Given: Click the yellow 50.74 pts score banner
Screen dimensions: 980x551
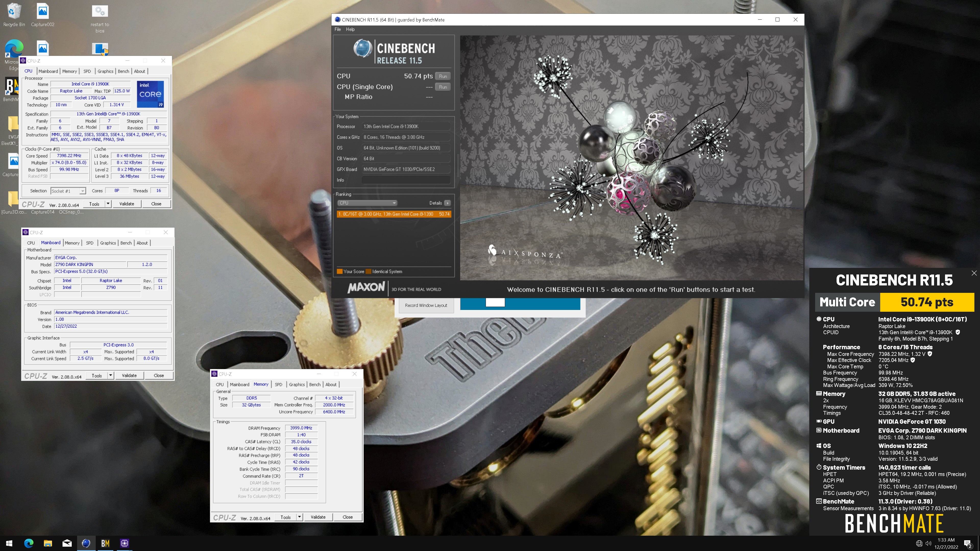Looking at the screenshot, I should pyautogui.click(x=927, y=302).
